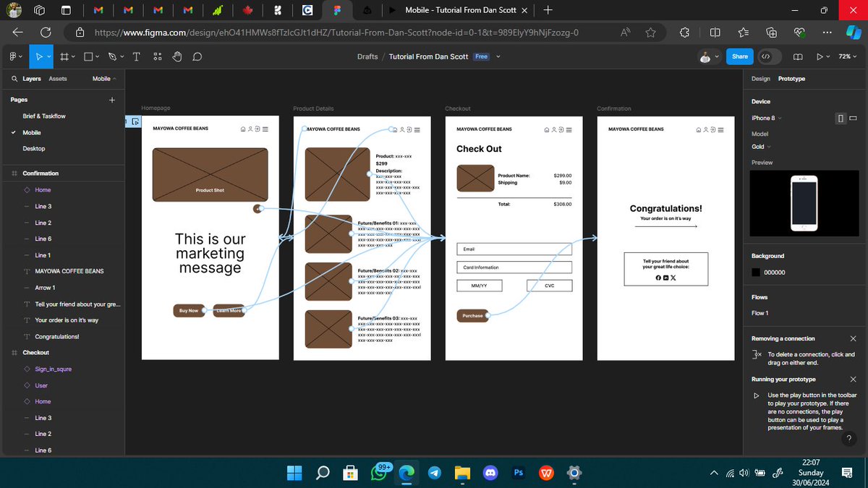This screenshot has width=868, height=488.
Task: Click the iPhone device preview thumbnail
Action: pos(804,203)
